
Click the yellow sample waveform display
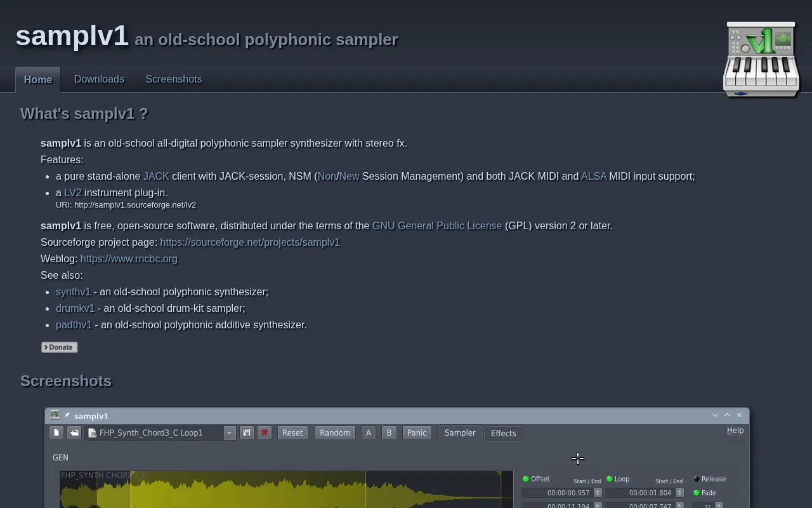coord(285,489)
